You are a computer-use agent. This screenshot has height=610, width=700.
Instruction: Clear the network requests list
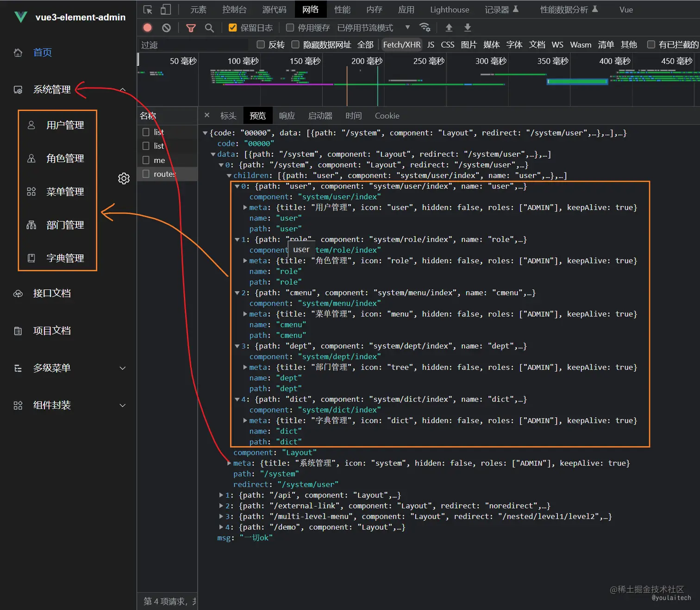[x=166, y=27]
